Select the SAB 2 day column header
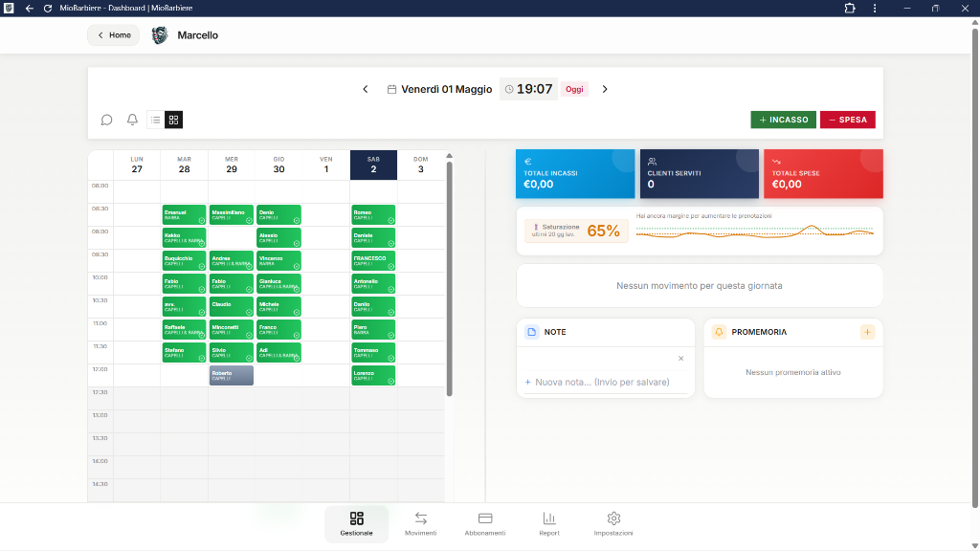Screen dimensions: 980x551 coord(374,165)
